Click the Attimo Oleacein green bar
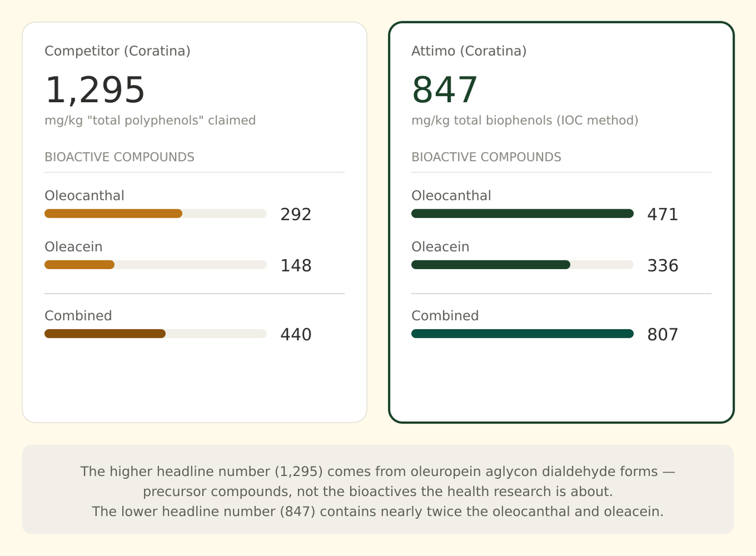 tap(491, 265)
